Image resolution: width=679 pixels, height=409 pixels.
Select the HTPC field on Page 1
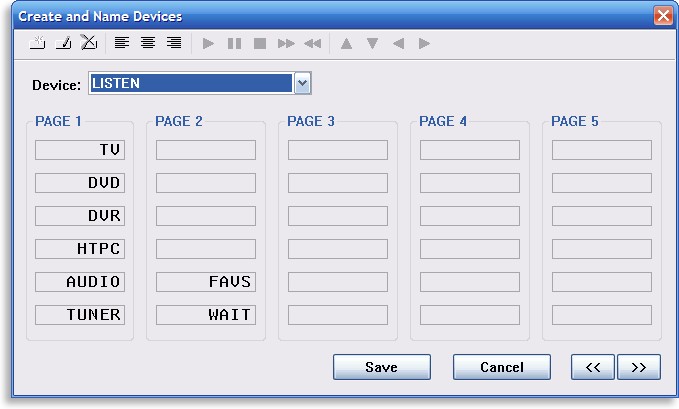[x=79, y=249]
